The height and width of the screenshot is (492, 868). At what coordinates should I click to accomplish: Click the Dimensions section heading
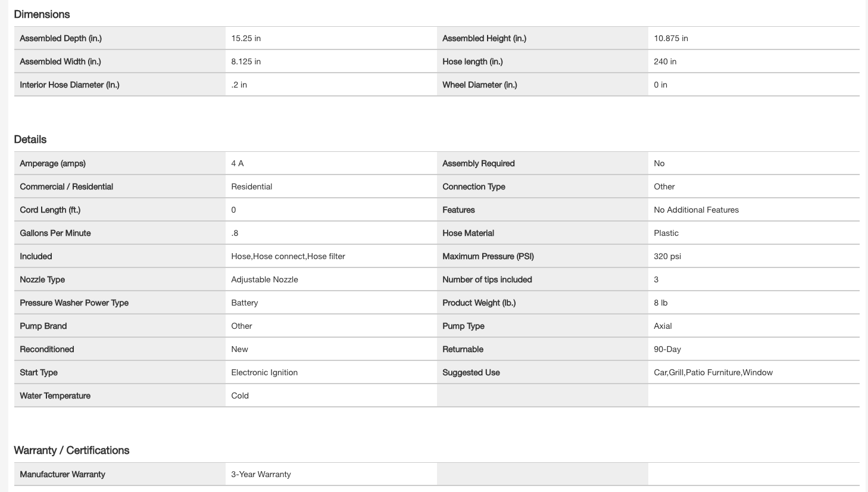coord(42,14)
